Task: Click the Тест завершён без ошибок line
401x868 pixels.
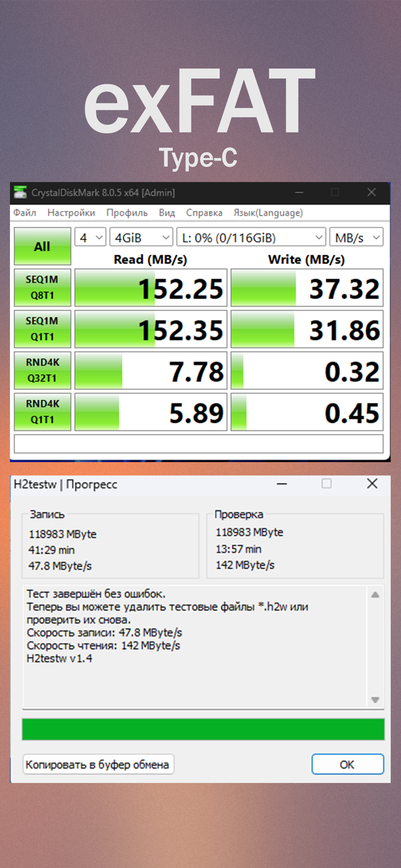Action: coord(96,594)
